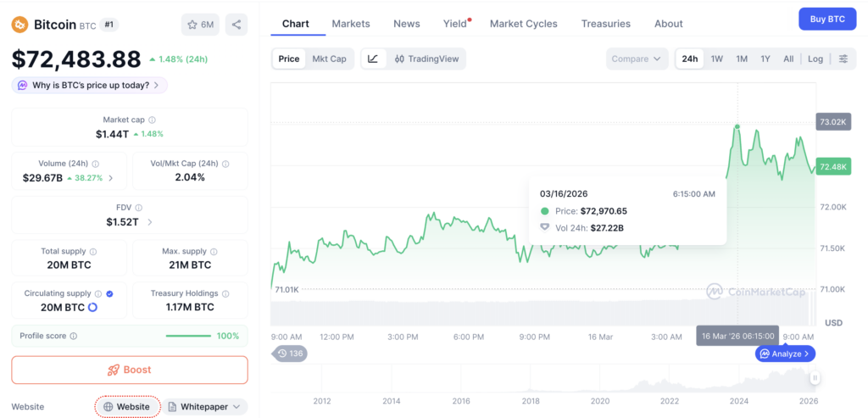868x418 pixels.
Task: Open the Market Cycles tab
Action: (x=524, y=24)
